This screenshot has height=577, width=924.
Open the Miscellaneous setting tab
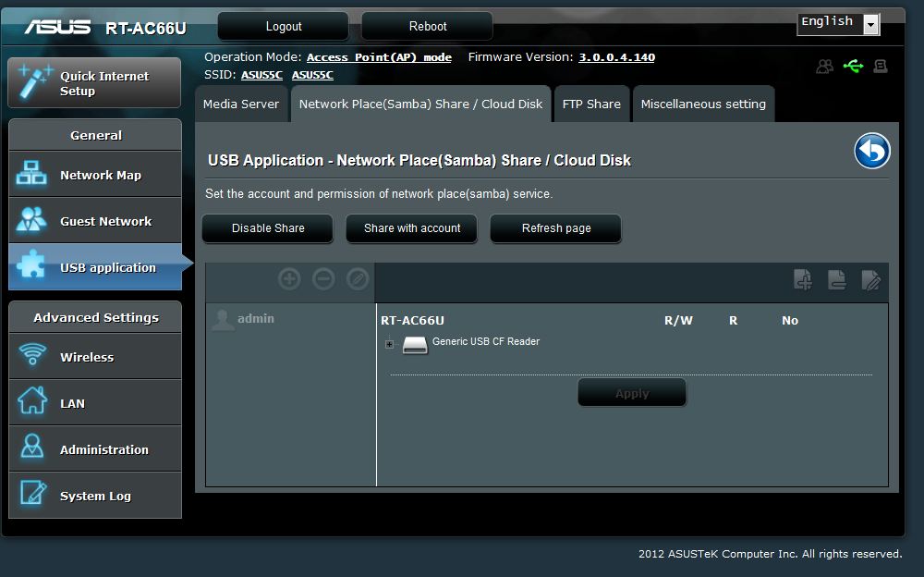703,104
